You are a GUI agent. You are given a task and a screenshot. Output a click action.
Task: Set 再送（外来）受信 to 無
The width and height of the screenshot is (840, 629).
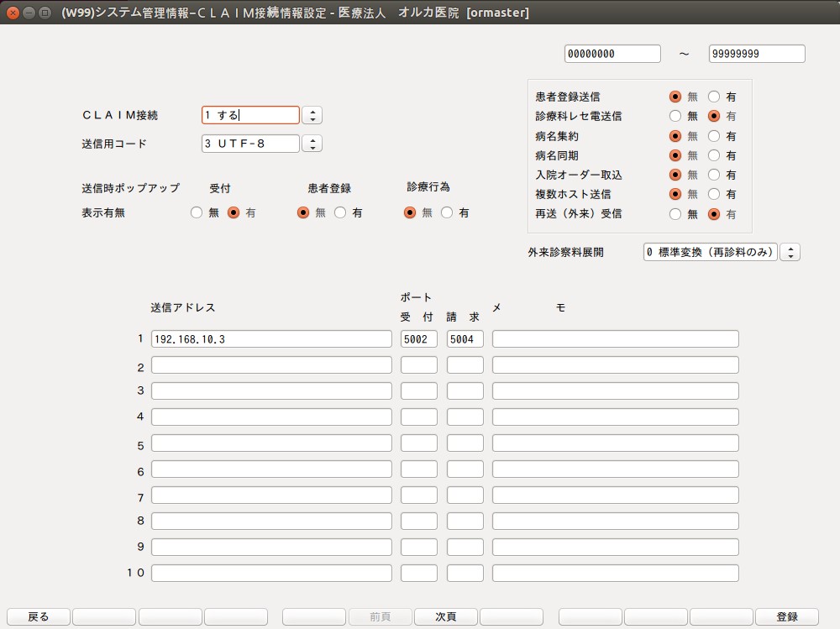click(x=675, y=214)
